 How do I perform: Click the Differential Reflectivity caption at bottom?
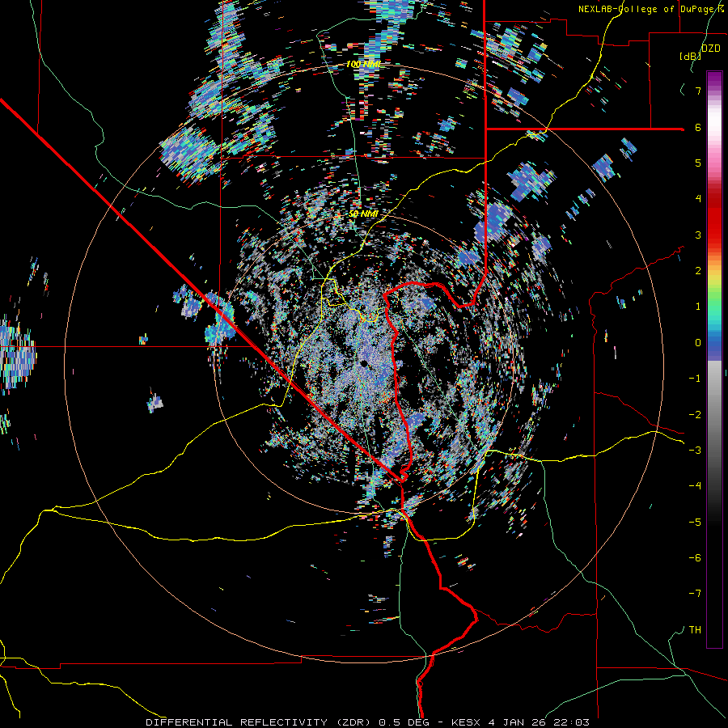coord(368,722)
